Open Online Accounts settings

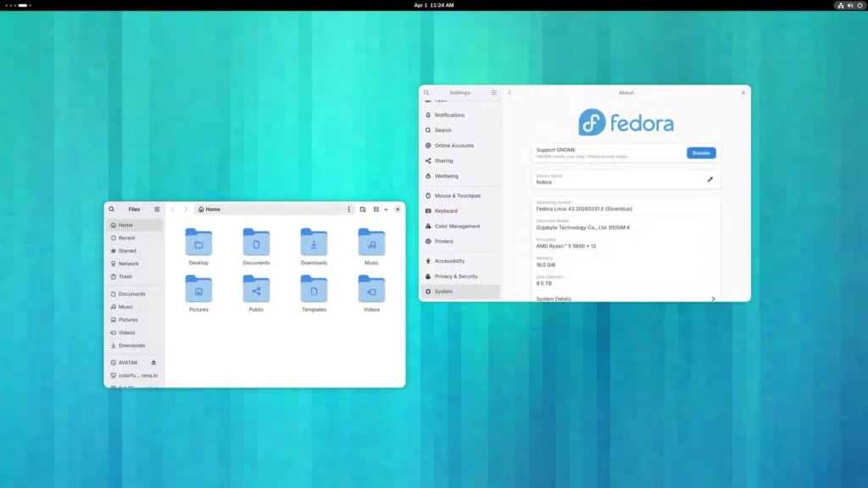(460, 146)
